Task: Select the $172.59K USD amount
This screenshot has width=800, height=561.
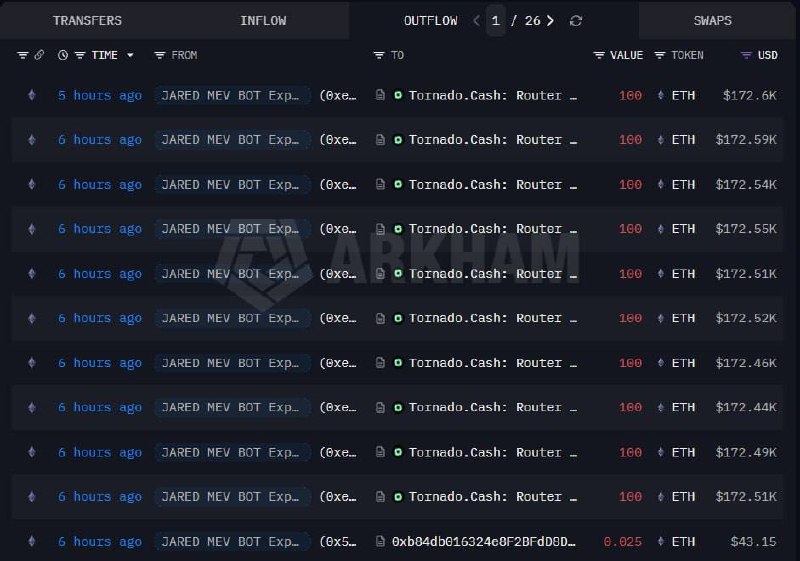Action: tap(746, 140)
